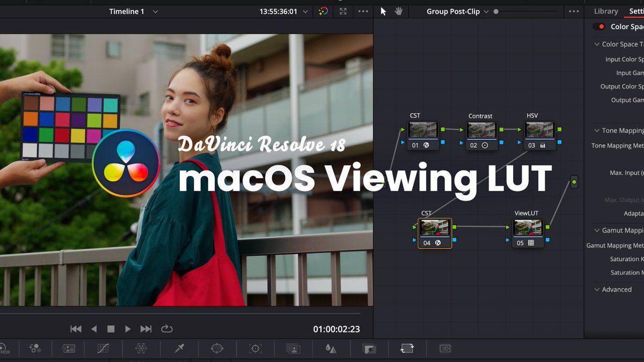This screenshot has width=644, height=362.
Task: Click the green RGB input of node 05
Action: (x=508, y=227)
